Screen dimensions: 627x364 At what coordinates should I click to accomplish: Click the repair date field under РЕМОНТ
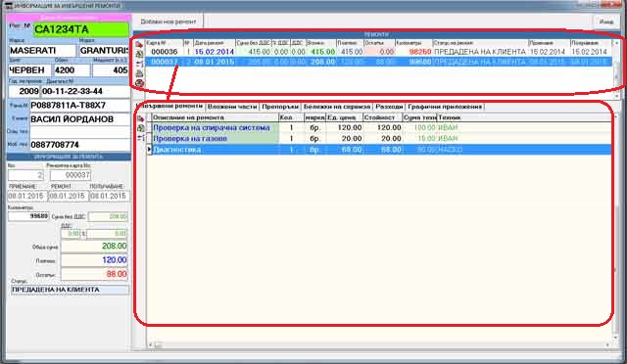coord(68,196)
